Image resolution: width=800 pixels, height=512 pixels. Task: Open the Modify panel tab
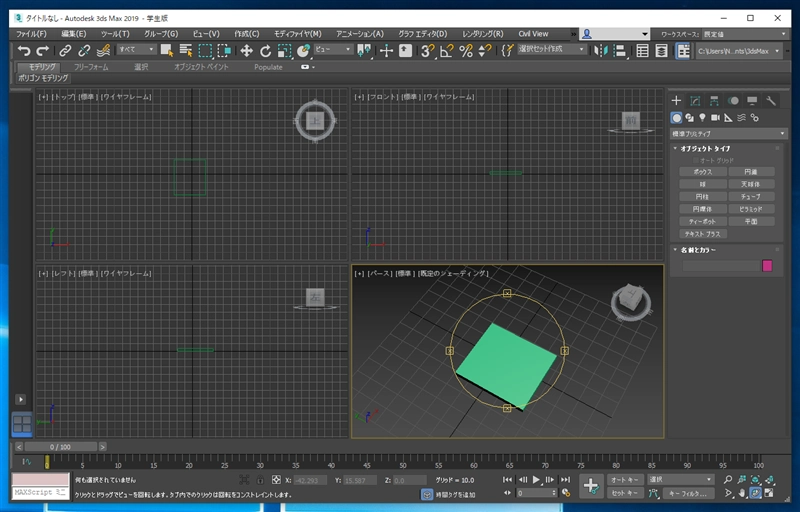click(695, 100)
